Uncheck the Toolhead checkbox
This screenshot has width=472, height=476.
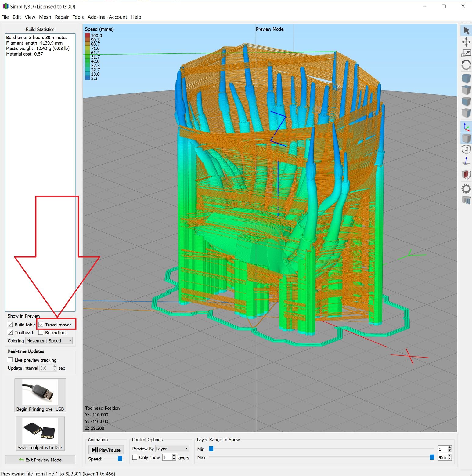click(10, 332)
